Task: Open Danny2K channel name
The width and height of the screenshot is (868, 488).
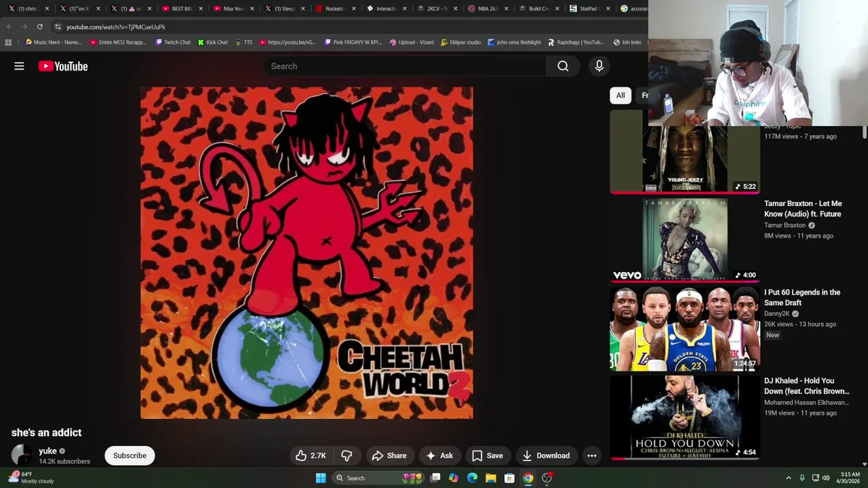Action: (x=777, y=314)
